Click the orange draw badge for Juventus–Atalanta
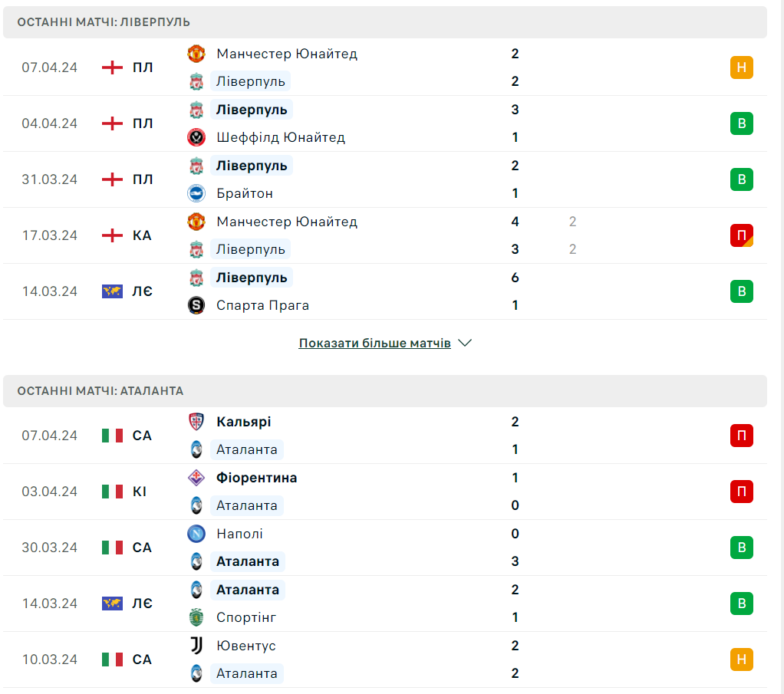This screenshot has height=694, width=784. pos(742,659)
